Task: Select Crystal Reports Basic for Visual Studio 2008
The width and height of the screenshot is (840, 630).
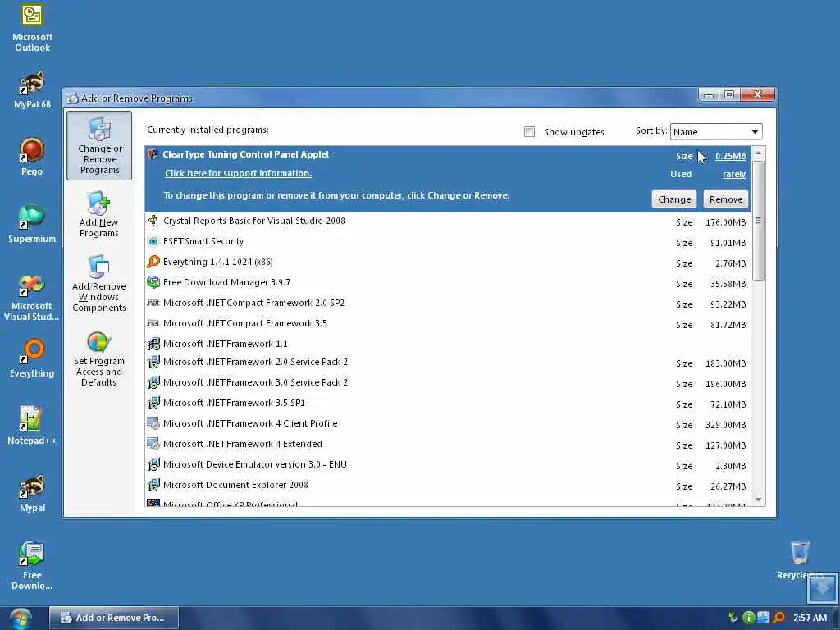Action: coord(448,221)
